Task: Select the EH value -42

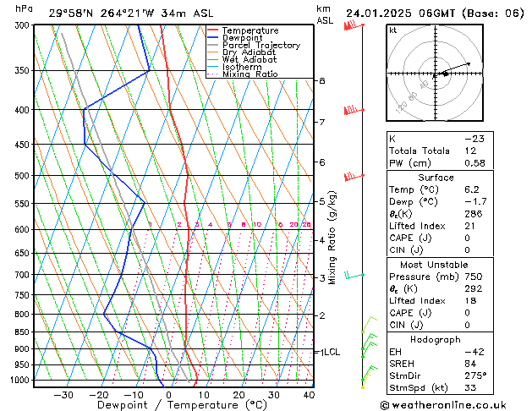Action: coord(474,352)
